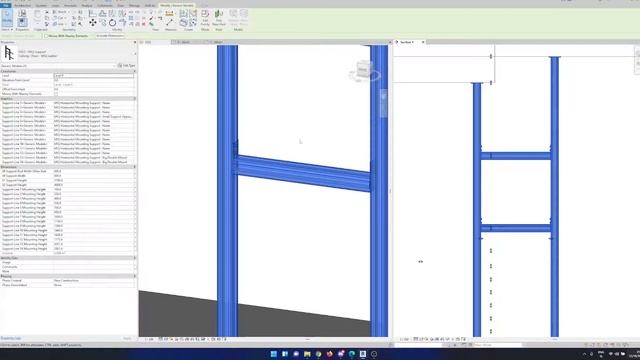The width and height of the screenshot is (640, 360).
Task: Select the Trim/Extend tool
Action: 122,23
